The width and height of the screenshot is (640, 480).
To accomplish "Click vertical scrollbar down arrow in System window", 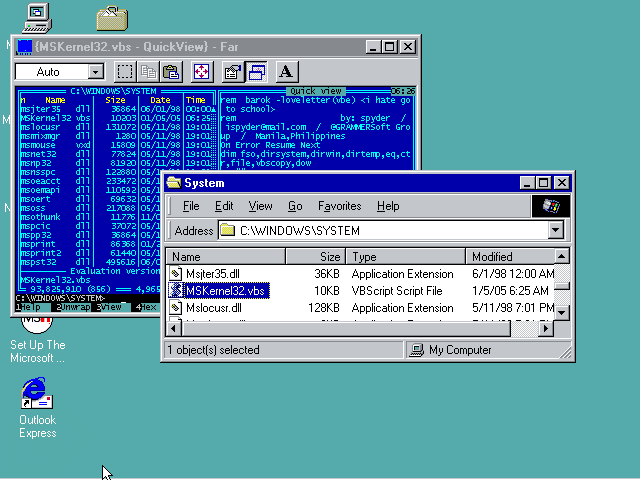I will coord(562,313).
